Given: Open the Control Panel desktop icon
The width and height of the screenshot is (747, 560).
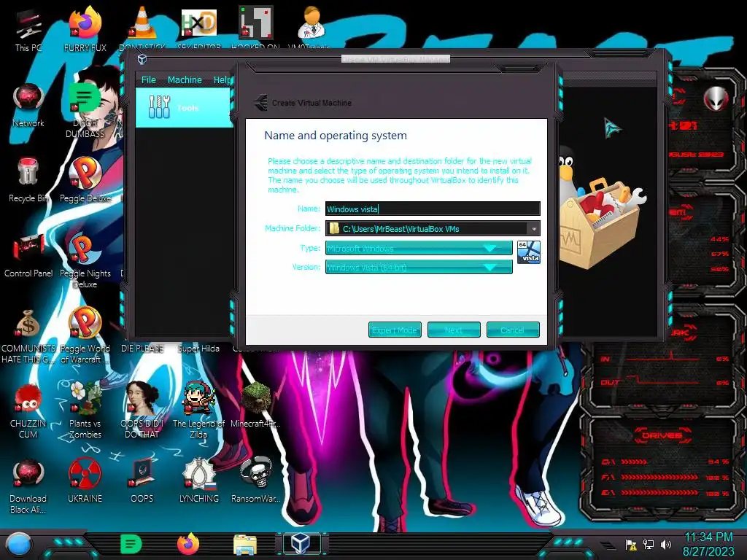Looking at the screenshot, I should coord(28,255).
